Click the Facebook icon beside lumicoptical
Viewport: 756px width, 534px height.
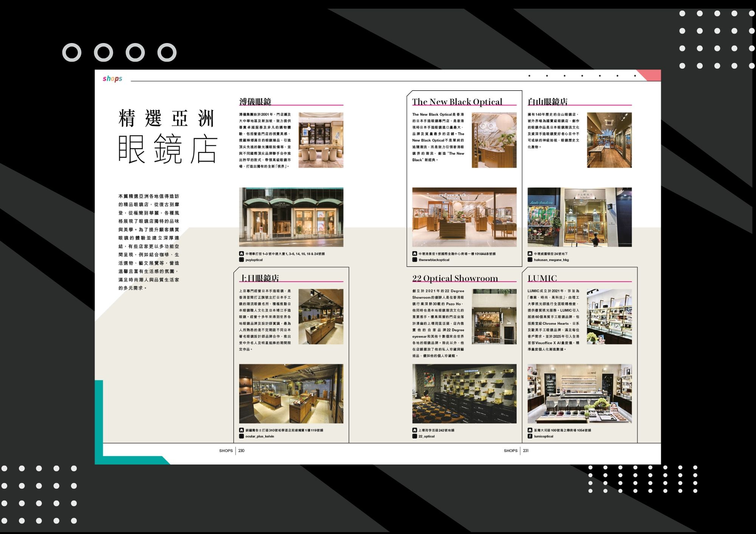pyautogui.click(x=530, y=436)
